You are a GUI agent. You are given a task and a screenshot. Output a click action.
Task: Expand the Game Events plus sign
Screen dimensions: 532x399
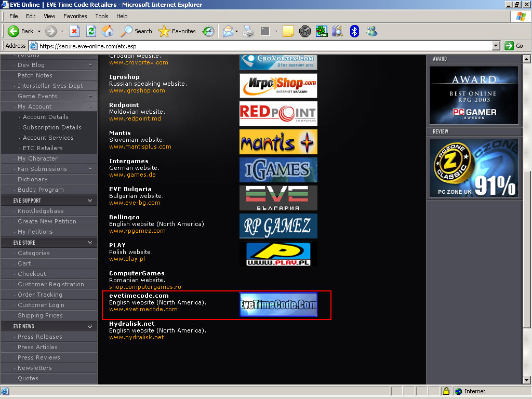tap(90, 96)
